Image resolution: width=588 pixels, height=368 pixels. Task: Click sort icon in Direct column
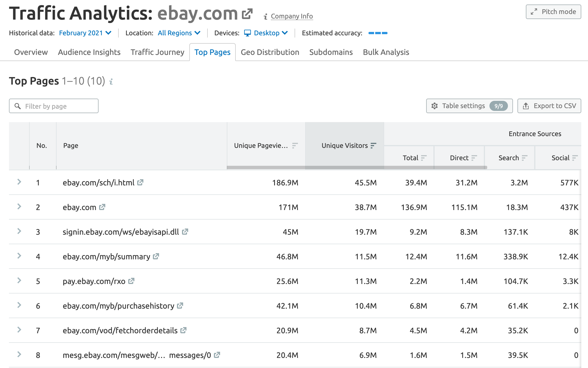point(474,158)
